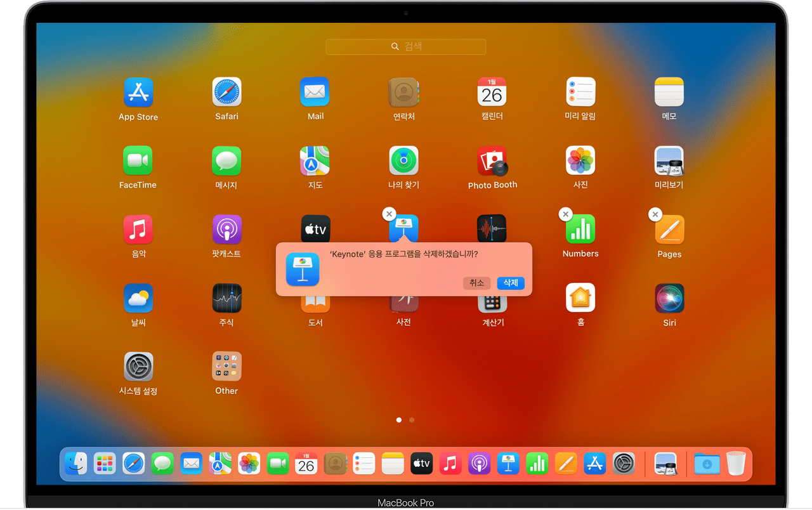Open 미리 알림 reminders in Launchpad
This screenshot has width=812, height=510.
coord(580,93)
